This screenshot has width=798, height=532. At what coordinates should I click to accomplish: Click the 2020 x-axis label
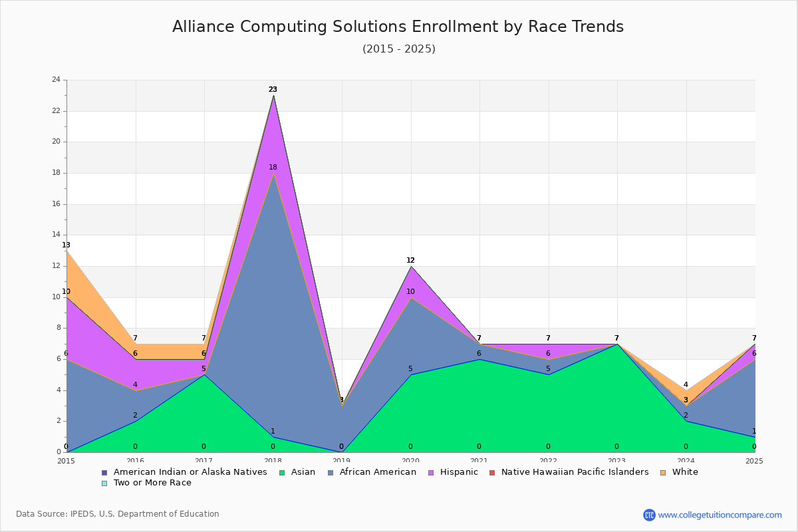410,461
